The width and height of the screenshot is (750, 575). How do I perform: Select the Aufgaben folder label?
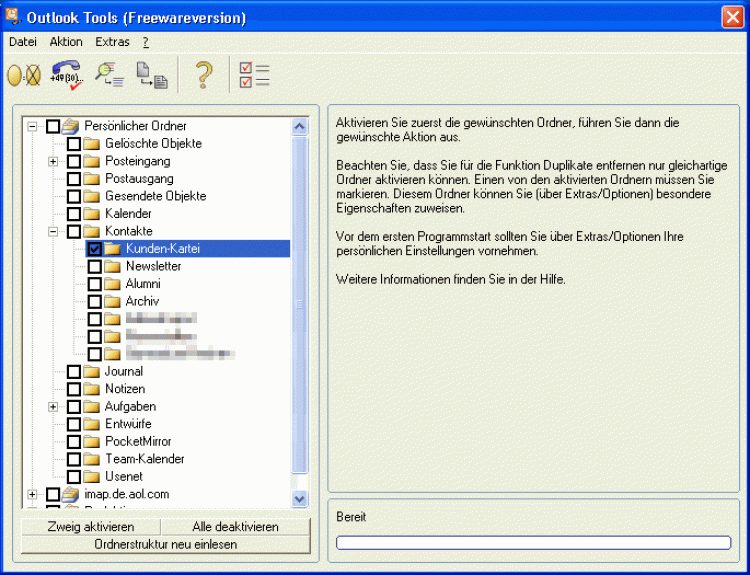click(x=131, y=407)
